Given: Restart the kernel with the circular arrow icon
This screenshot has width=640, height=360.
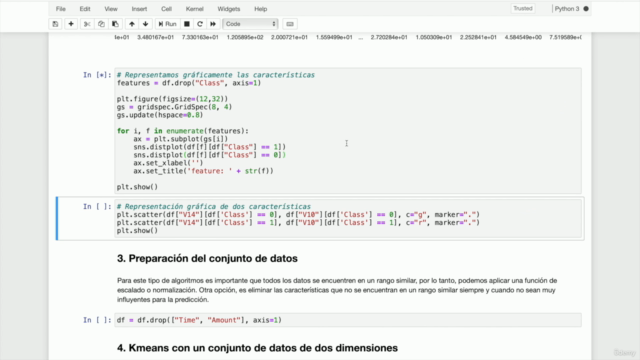Looking at the screenshot, I should click(x=200, y=24).
